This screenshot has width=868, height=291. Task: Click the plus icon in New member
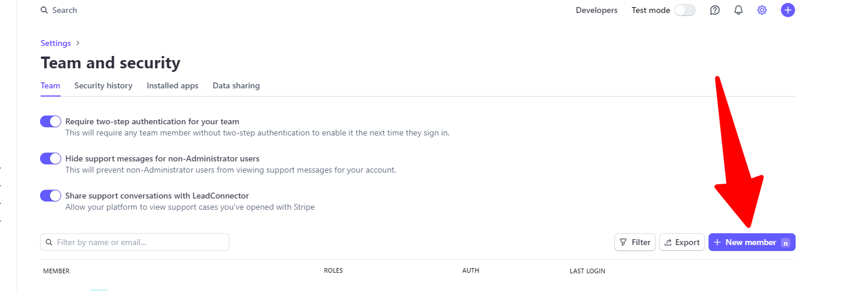[717, 242]
